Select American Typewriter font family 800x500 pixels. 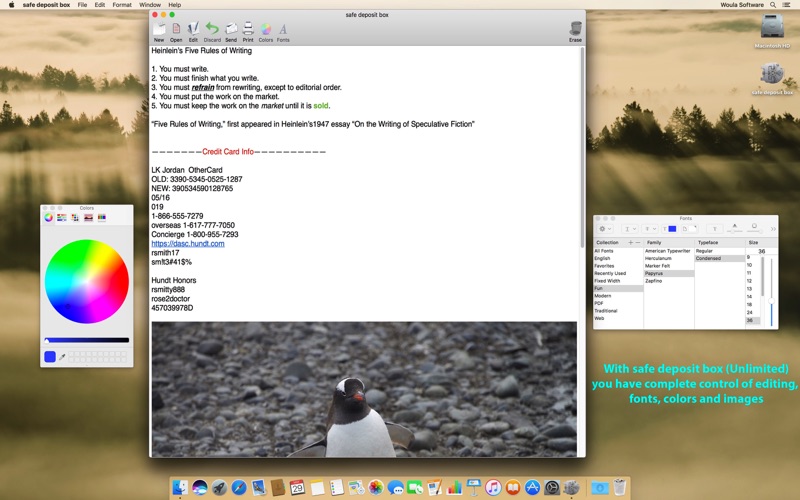click(669, 251)
